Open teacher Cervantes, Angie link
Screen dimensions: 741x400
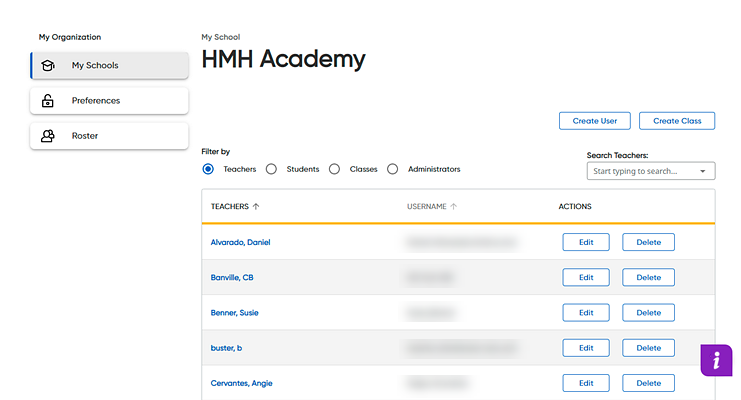click(x=241, y=383)
